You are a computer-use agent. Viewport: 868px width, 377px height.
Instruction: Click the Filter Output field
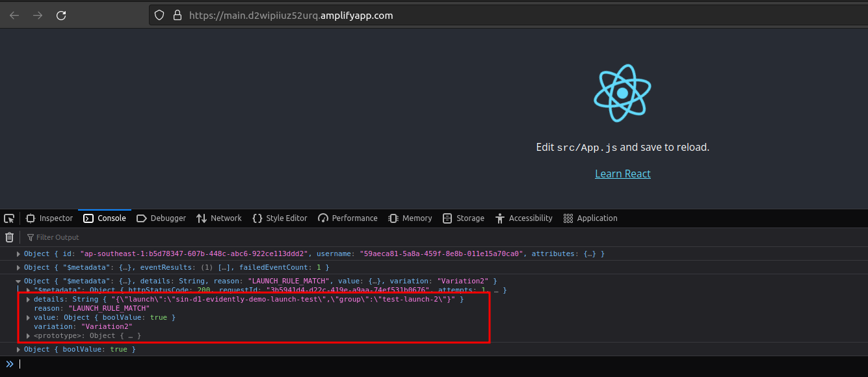click(57, 237)
